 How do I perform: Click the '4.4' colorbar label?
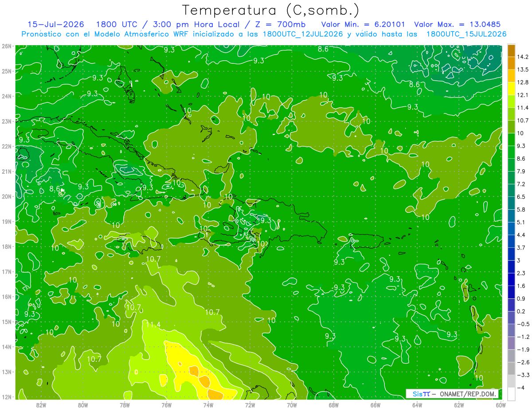tap(521, 235)
